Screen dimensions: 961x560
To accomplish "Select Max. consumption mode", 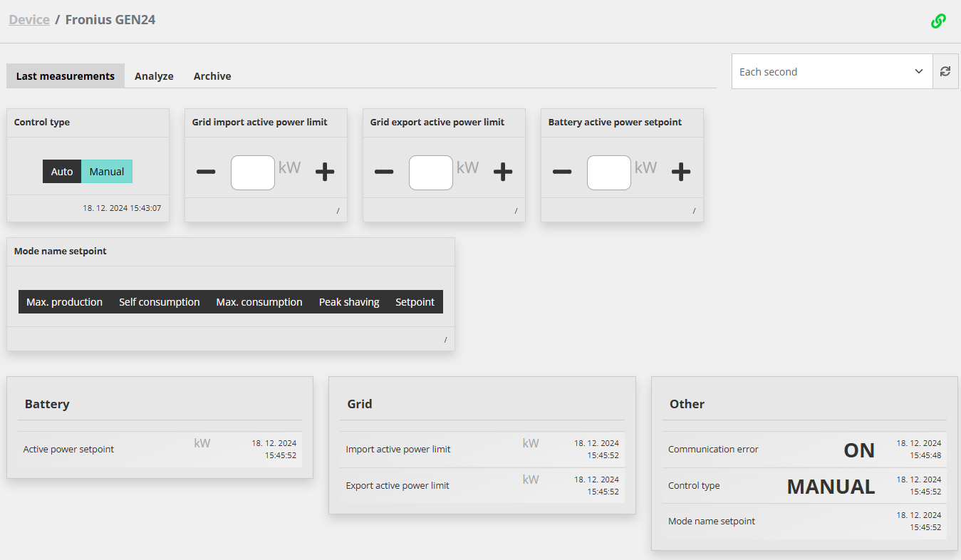I will click(259, 302).
